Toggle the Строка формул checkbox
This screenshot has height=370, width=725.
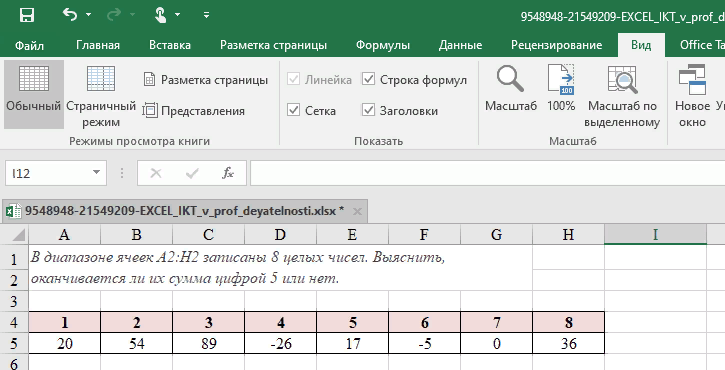tap(369, 79)
